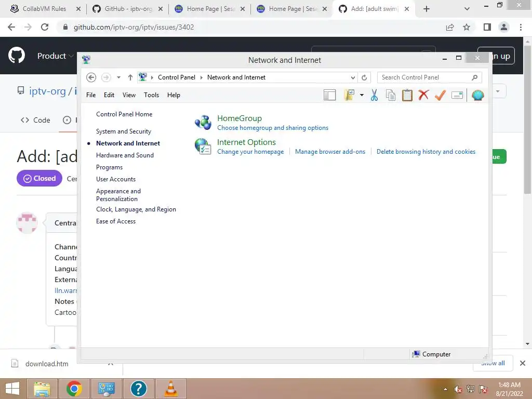Screen dimensions: 532x399
Task: Select System and Security category
Action: pos(124,131)
